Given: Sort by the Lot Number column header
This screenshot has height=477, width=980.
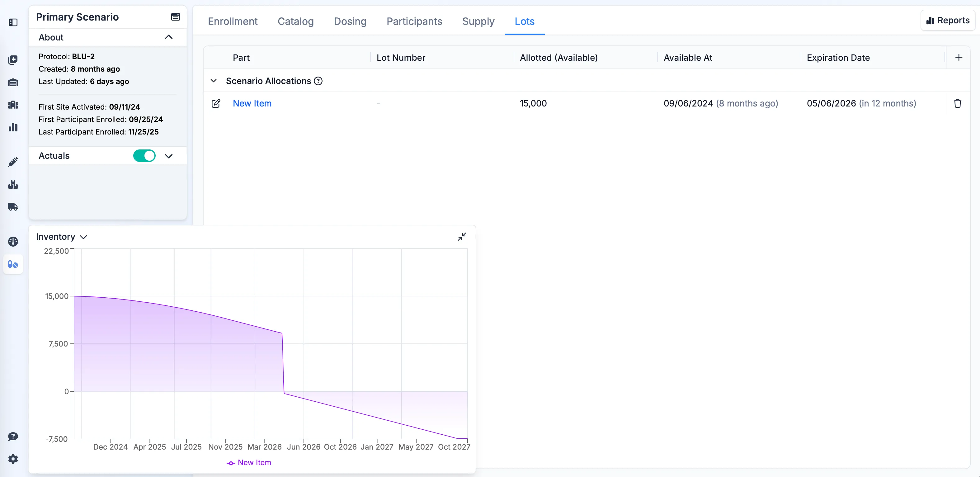Looking at the screenshot, I should point(401,57).
